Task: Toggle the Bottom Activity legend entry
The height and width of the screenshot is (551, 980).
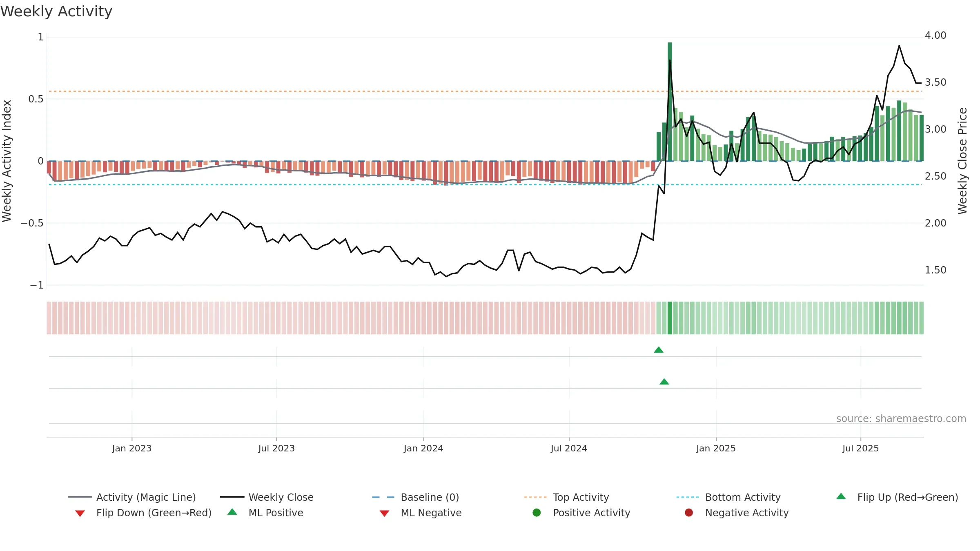Action: coord(728,497)
